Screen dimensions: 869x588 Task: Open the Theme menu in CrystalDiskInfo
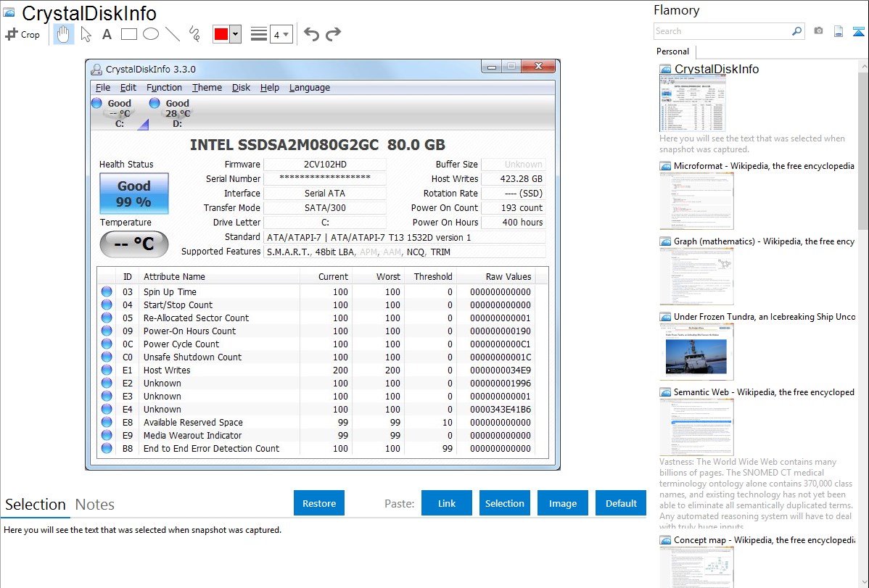click(207, 88)
